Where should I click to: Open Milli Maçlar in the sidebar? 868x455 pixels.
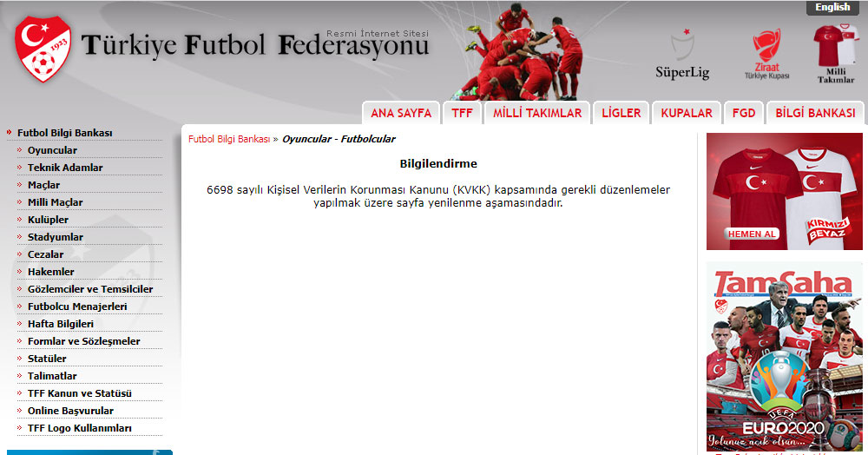56,202
